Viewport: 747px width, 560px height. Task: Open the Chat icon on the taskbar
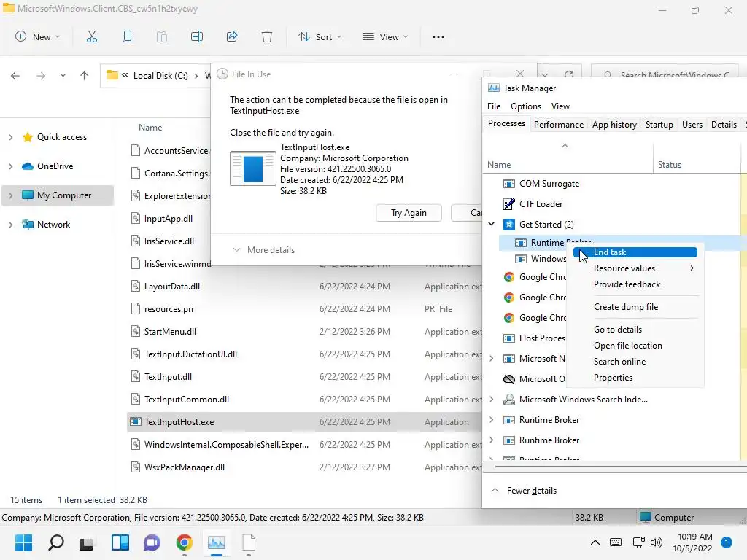tap(152, 542)
